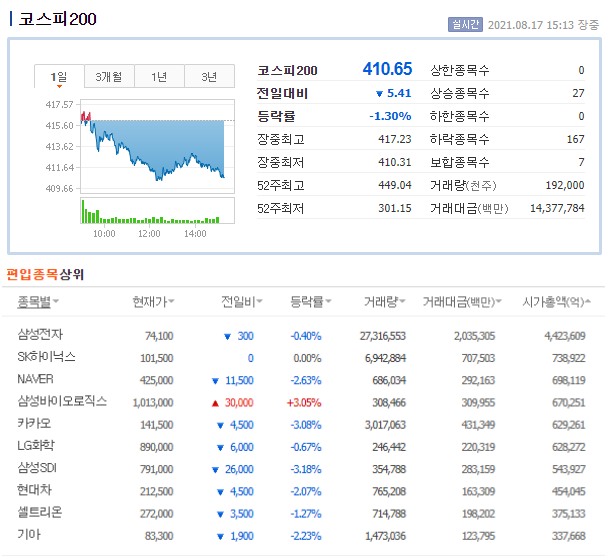The width and height of the screenshot is (610, 558).
Task: Sort table by 전일비 column
Action: click(x=242, y=302)
